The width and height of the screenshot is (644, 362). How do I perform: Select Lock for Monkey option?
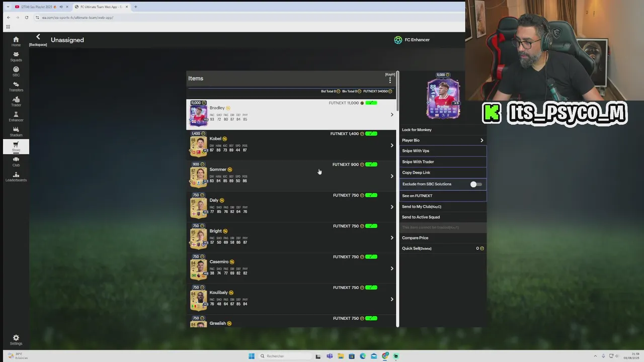[443, 130]
